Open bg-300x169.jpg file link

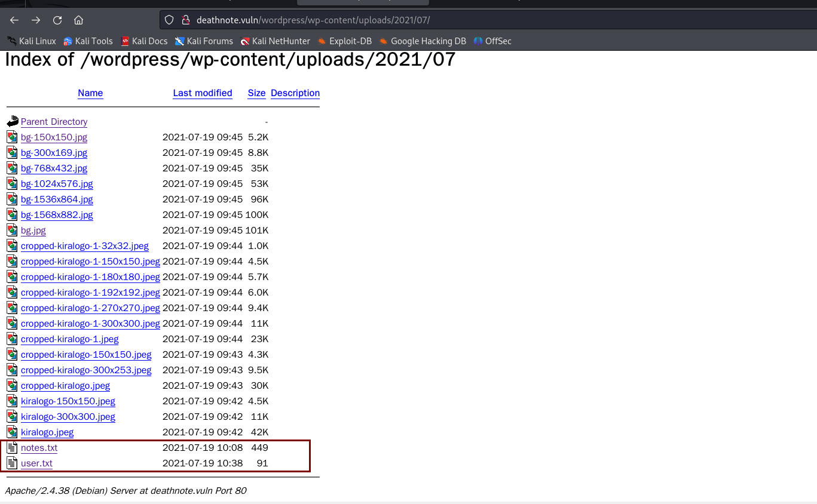[54, 153]
